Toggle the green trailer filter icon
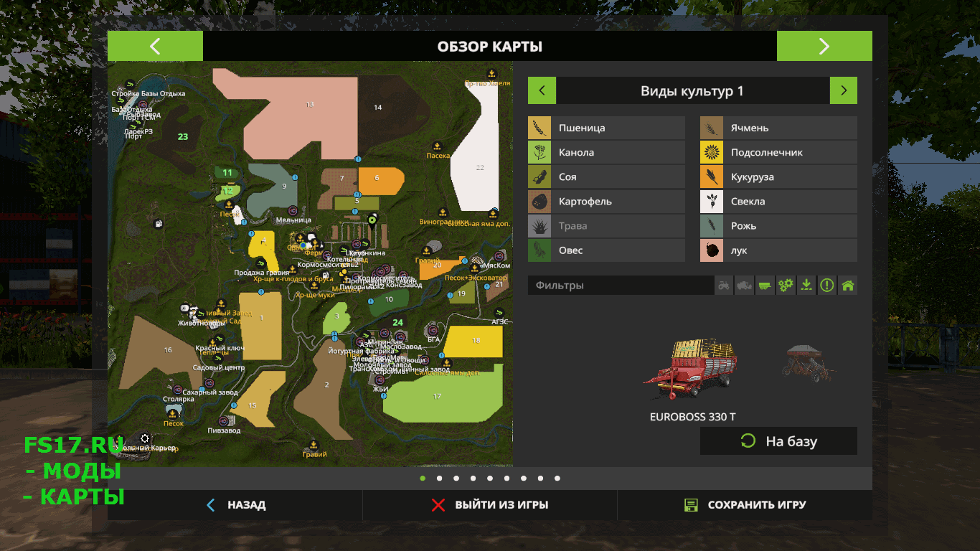Image resolution: width=980 pixels, height=551 pixels. coord(765,285)
